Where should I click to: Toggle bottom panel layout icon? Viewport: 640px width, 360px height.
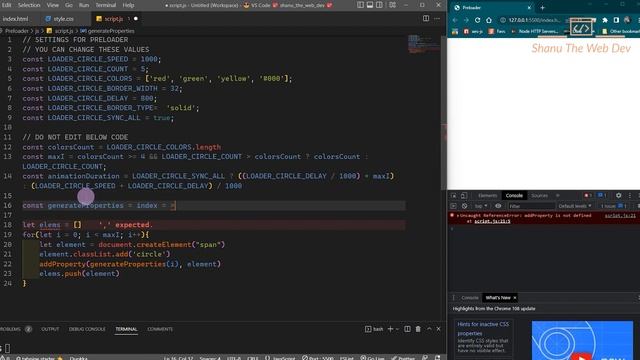click(x=370, y=5)
